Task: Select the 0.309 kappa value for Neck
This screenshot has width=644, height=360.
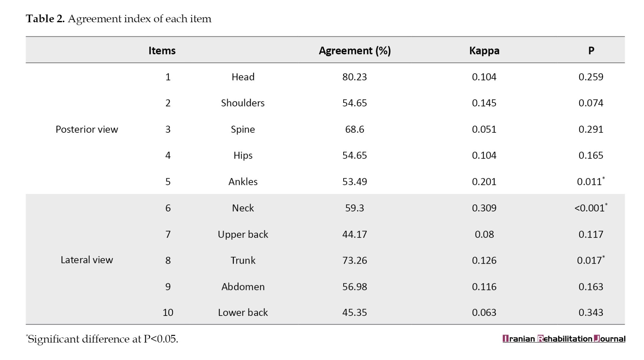Action: [484, 208]
